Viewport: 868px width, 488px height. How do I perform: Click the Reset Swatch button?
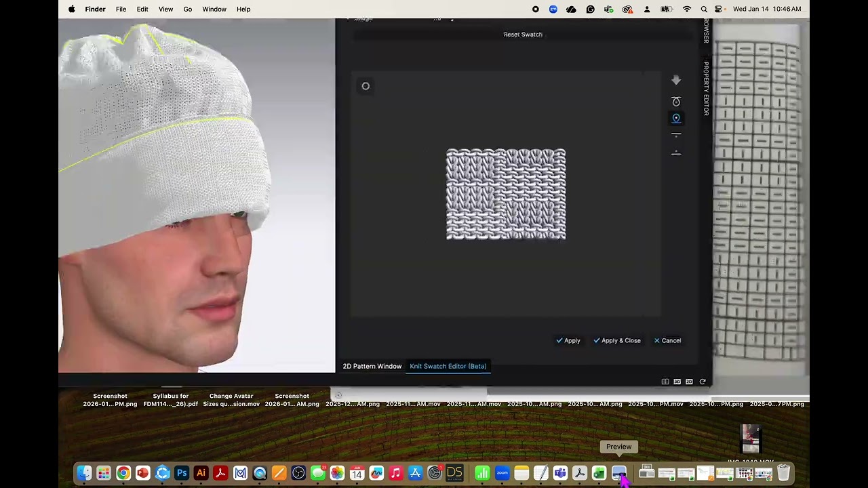coord(523,35)
